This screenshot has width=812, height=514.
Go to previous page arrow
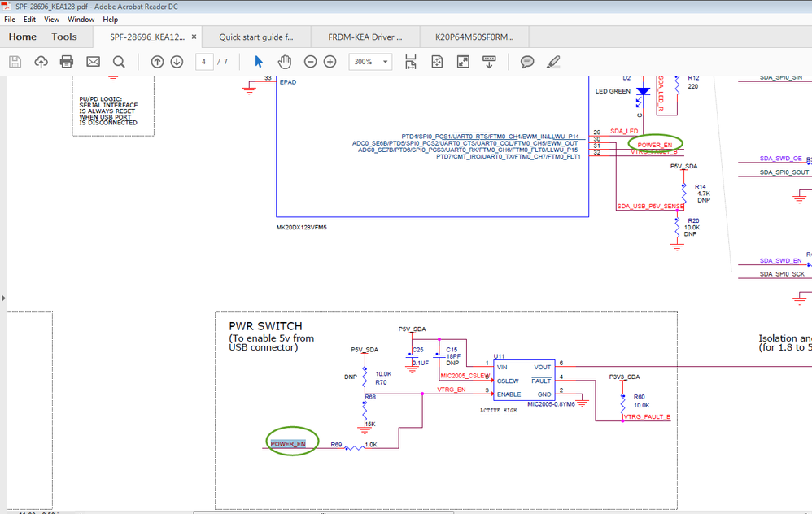[x=157, y=62]
